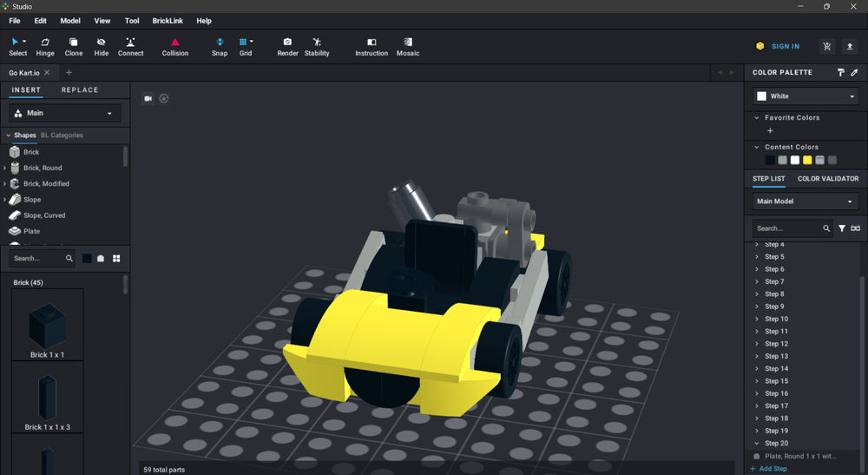The height and width of the screenshot is (475, 868).
Task: Click the Connect tool
Action: click(131, 47)
